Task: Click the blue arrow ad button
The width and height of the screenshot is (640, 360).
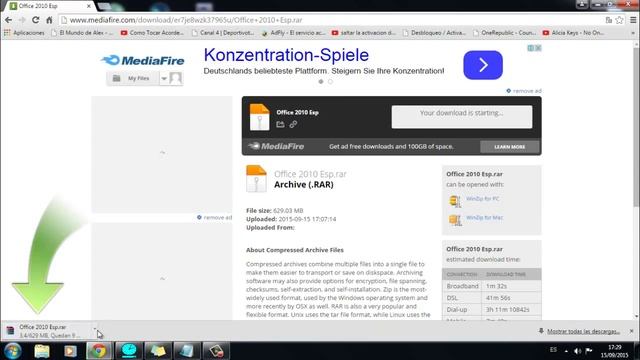Action: [483, 65]
